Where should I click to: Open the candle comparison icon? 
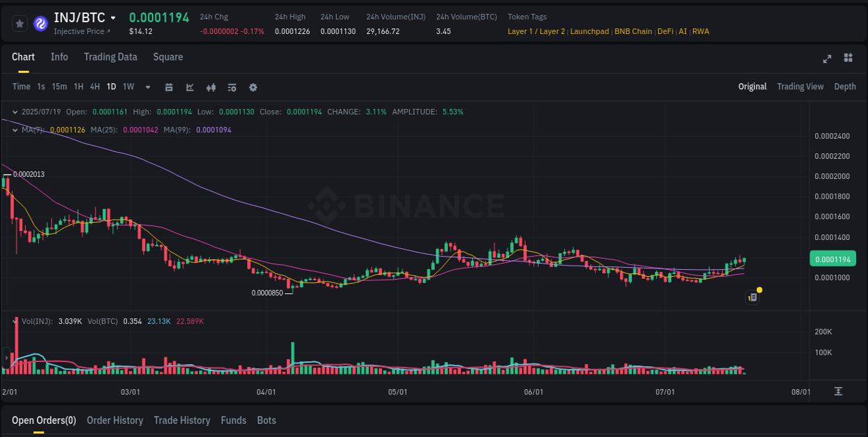pyautogui.click(x=211, y=87)
